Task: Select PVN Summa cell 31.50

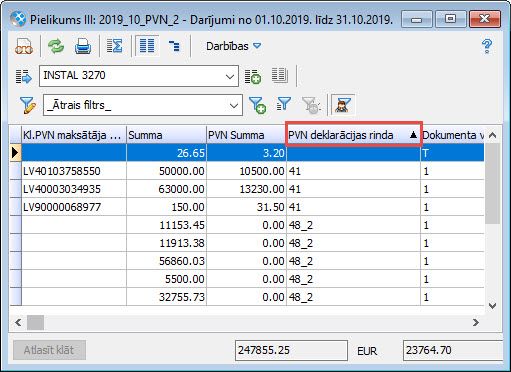Action: [246, 207]
